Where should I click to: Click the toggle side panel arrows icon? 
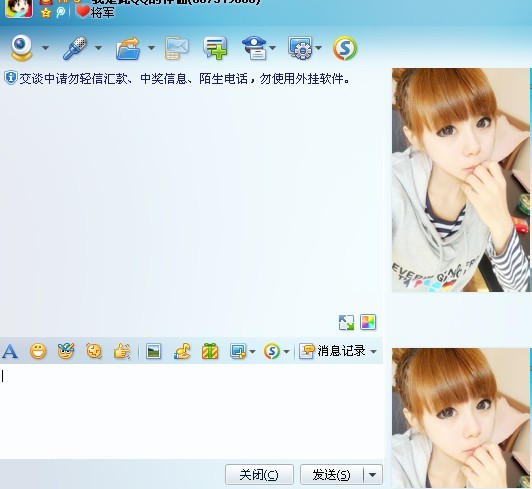point(346,322)
